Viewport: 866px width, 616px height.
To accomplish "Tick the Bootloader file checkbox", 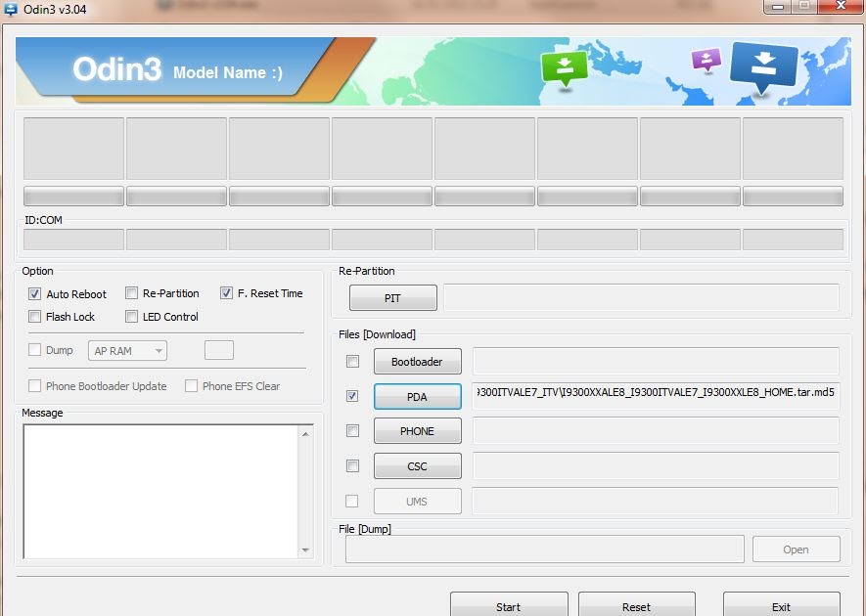I will [x=352, y=361].
